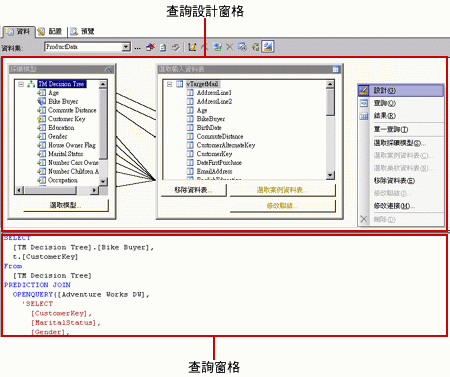Collapse the TM Decision Tree node
The height and width of the screenshot is (377, 450).
click(x=21, y=84)
